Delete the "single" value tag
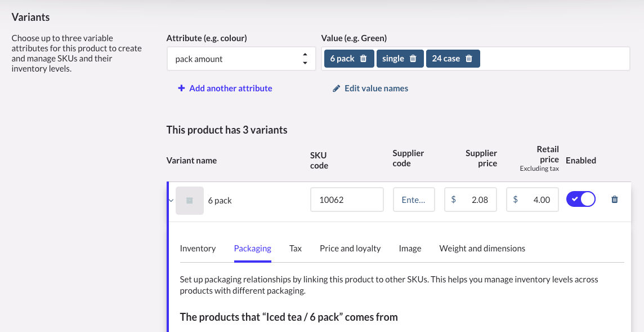The height and width of the screenshot is (332, 644). point(413,59)
